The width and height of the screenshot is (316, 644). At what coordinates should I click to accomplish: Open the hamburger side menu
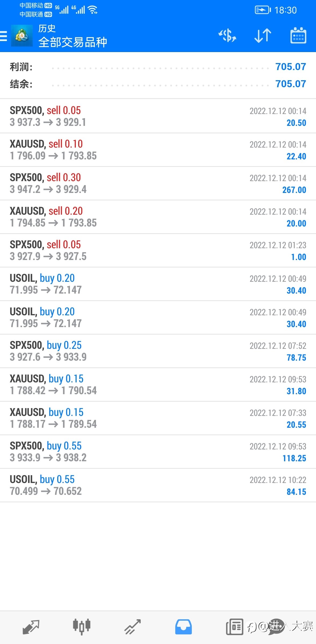coord(3,36)
